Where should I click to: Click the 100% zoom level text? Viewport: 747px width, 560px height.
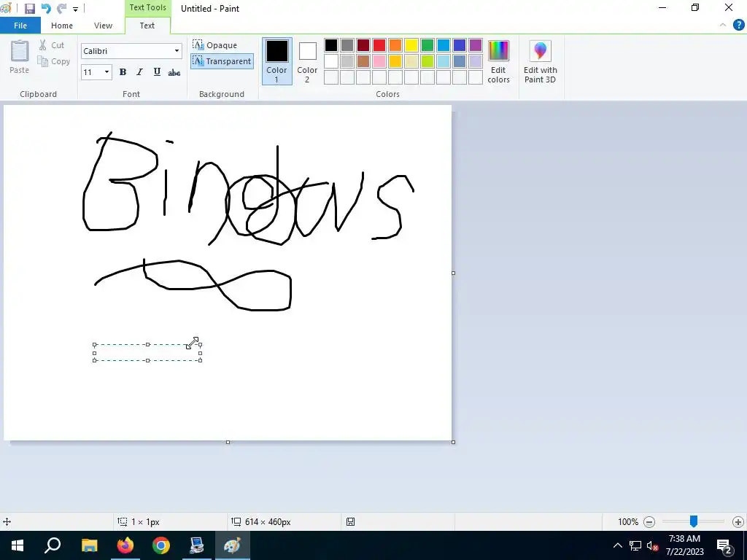(628, 522)
